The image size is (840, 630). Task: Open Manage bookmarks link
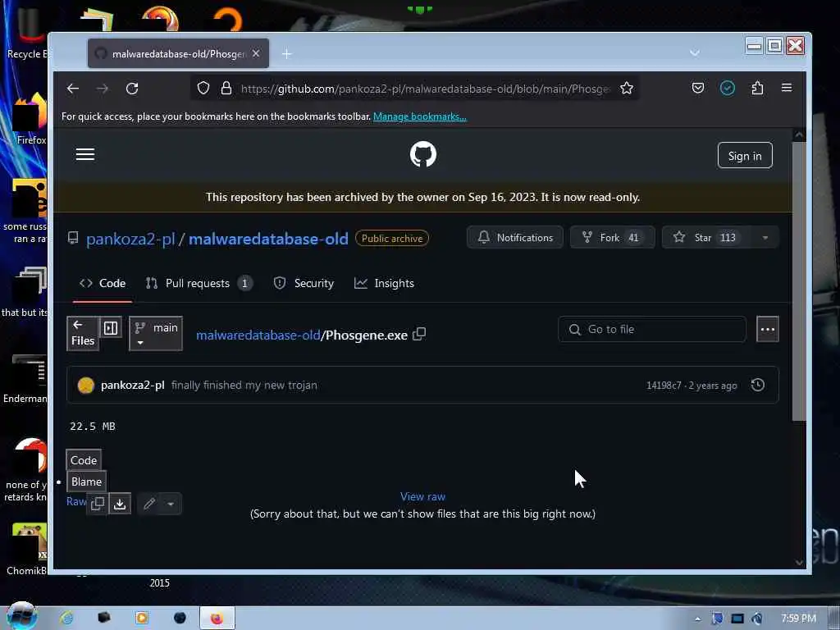click(419, 116)
